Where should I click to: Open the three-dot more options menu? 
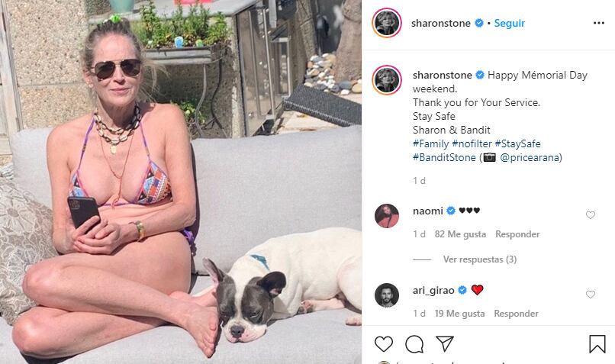pos(598,23)
